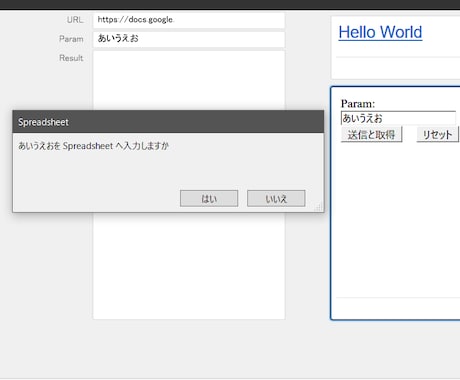Screen dimensions: 460x380
Task: Focus the Param input in the web panel
Action: (x=398, y=118)
